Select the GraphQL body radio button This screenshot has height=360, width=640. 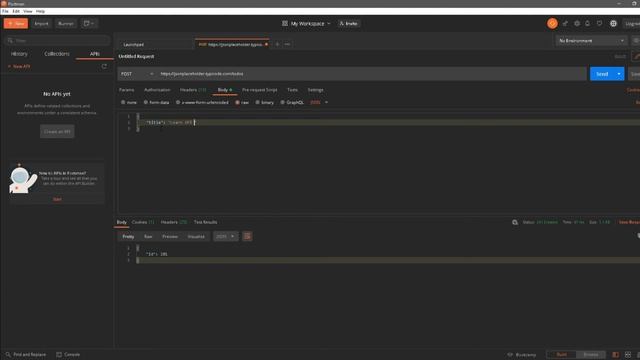[282, 102]
